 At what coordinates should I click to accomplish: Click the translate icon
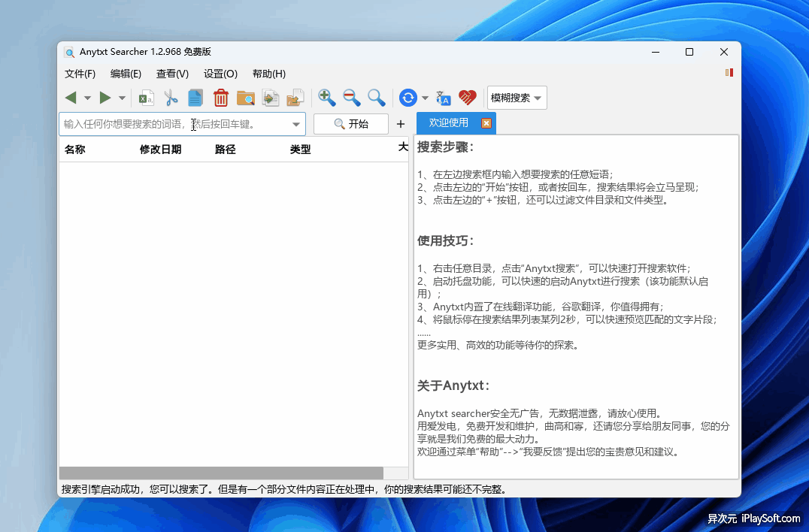pos(443,98)
